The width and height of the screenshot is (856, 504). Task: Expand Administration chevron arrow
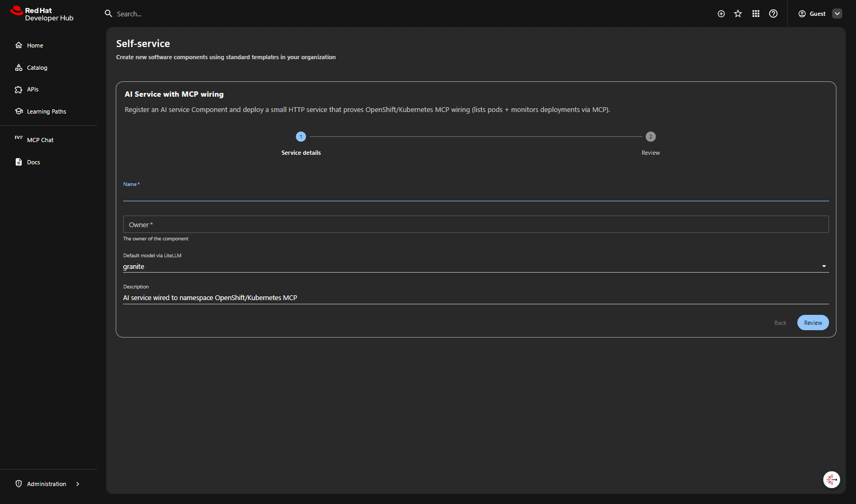(x=78, y=484)
